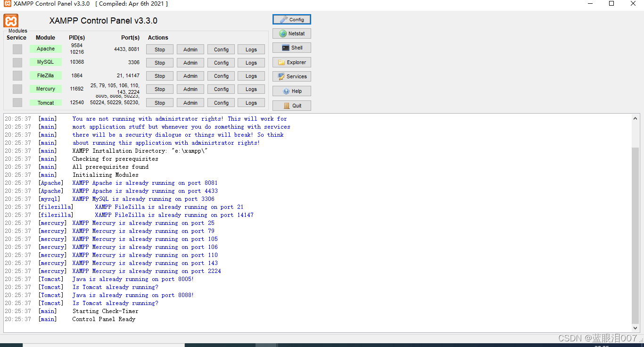Stop the MySQL module
The image size is (644, 347).
pyautogui.click(x=160, y=63)
